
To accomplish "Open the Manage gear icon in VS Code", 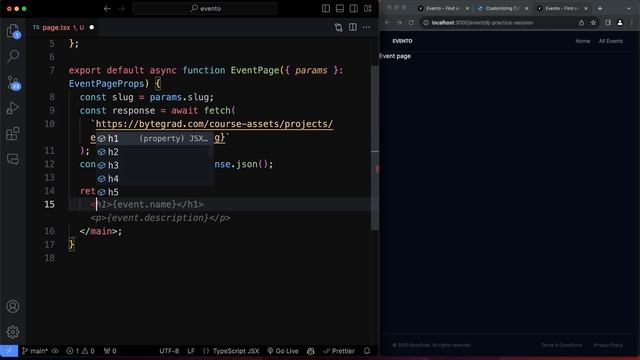I will 13,331.
